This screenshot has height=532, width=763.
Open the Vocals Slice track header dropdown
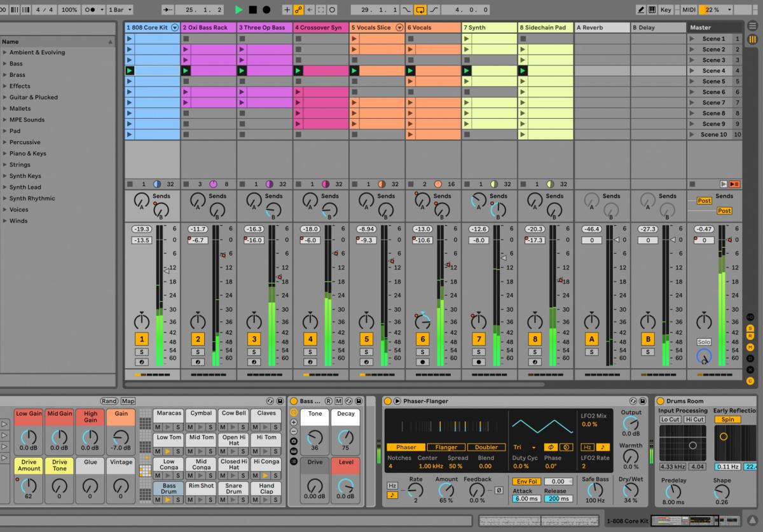coord(400,27)
